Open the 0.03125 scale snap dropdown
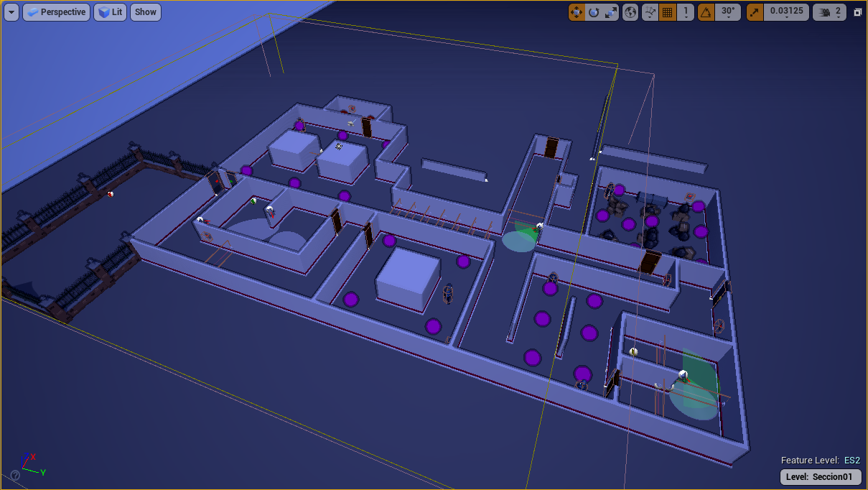Screen dimensions: 868x490 (786, 12)
